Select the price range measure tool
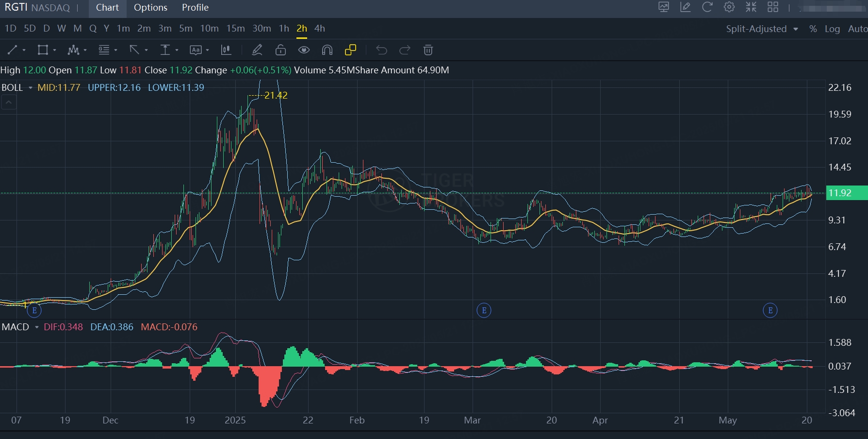The height and width of the screenshot is (439, 868). (x=165, y=50)
